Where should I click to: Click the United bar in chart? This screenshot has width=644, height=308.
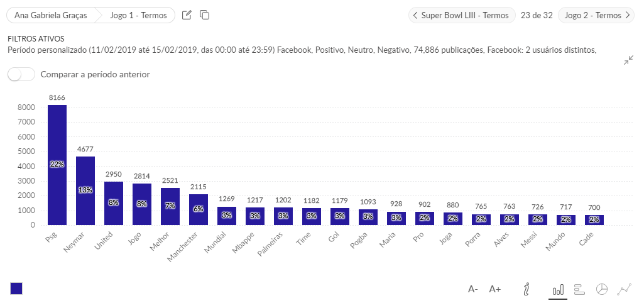click(x=114, y=203)
